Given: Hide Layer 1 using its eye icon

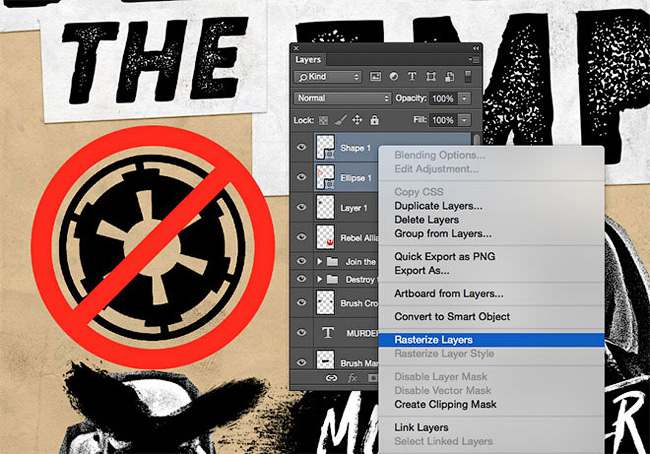Looking at the screenshot, I should coord(301,207).
